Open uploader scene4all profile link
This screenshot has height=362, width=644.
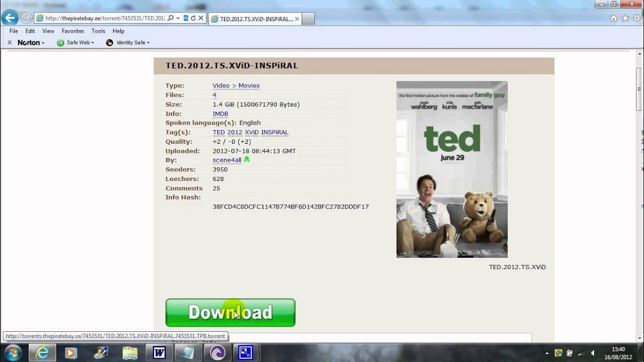pos(227,160)
